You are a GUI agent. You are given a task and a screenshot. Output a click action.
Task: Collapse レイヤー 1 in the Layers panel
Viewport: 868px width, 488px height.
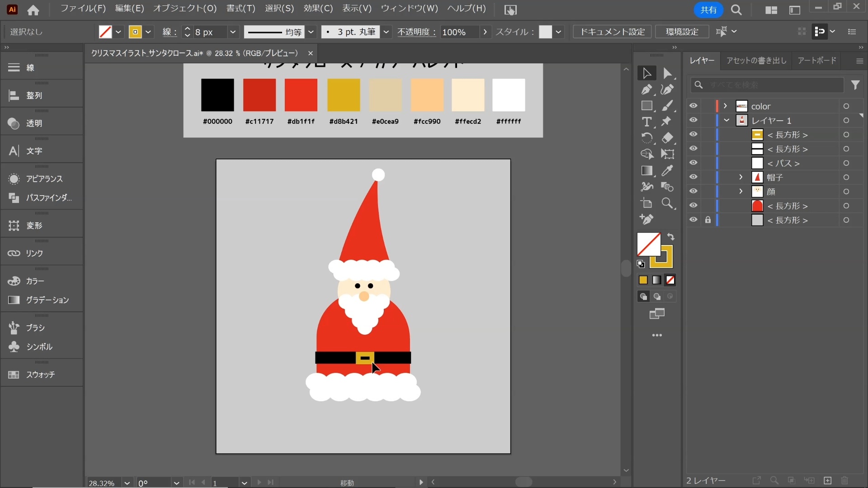pyautogui.click(x=727, y=120)
